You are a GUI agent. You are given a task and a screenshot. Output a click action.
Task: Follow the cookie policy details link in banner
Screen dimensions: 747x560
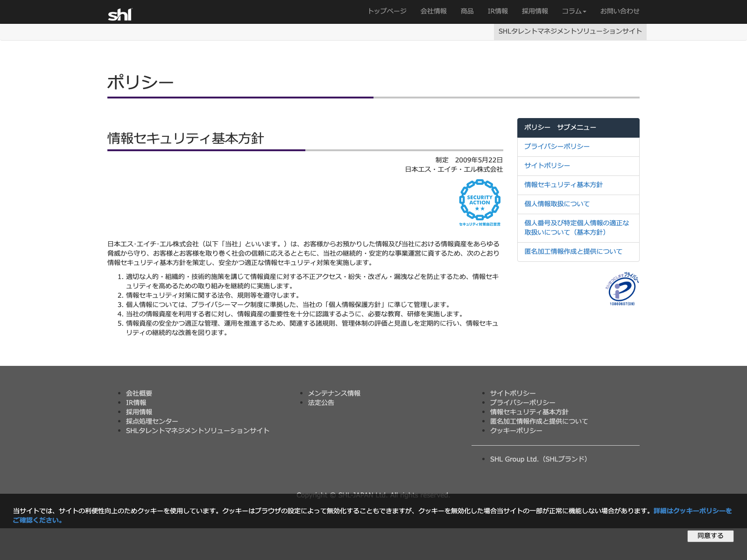[692, 511]
